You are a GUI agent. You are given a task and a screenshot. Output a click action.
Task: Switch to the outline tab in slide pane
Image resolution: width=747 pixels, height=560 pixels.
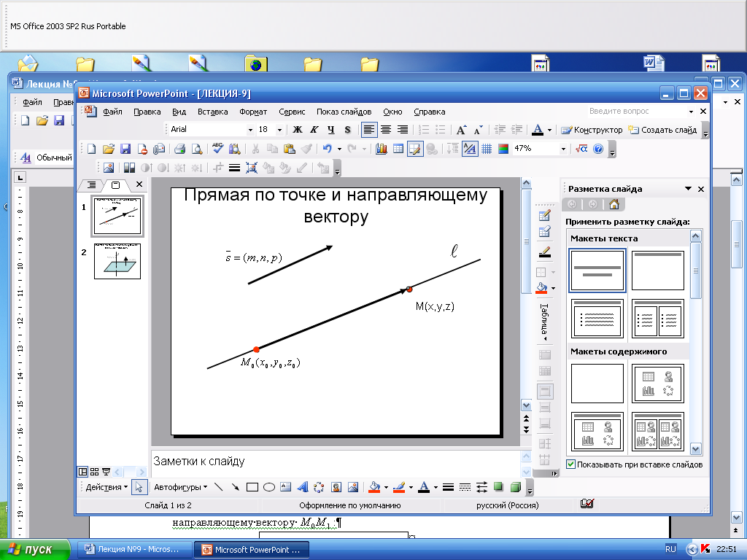point(91,184)
